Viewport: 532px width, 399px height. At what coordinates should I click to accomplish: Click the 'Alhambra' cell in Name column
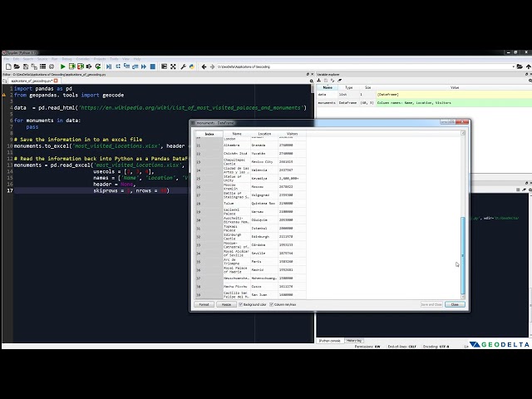(237, 145)
